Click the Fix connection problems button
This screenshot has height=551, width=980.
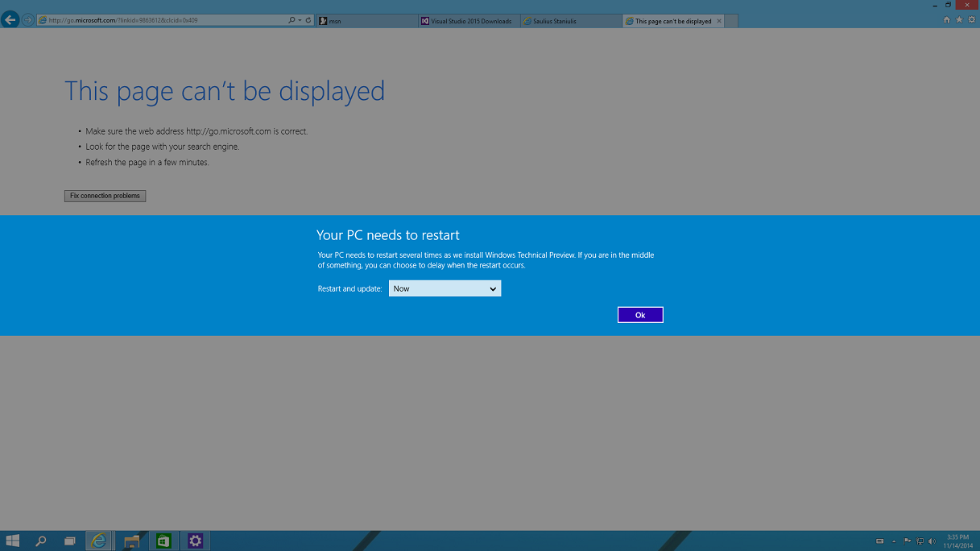[x=105, y=196]
